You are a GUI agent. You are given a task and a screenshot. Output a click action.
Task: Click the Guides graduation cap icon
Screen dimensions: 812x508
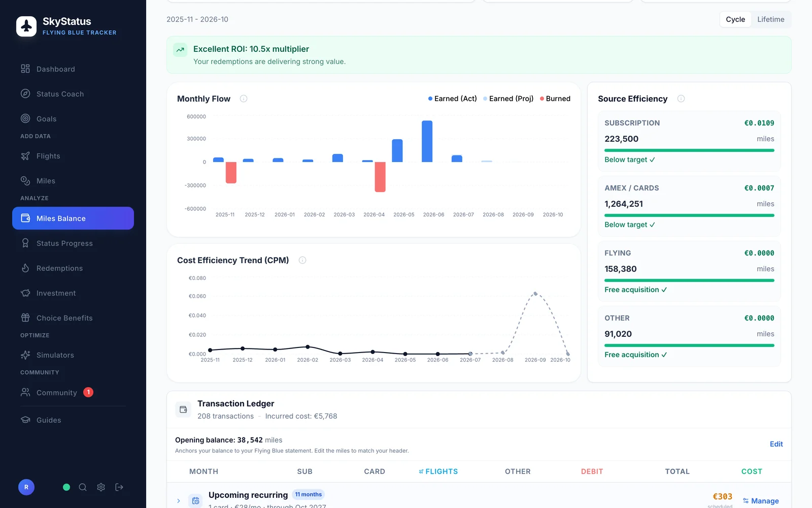(25, 420)
